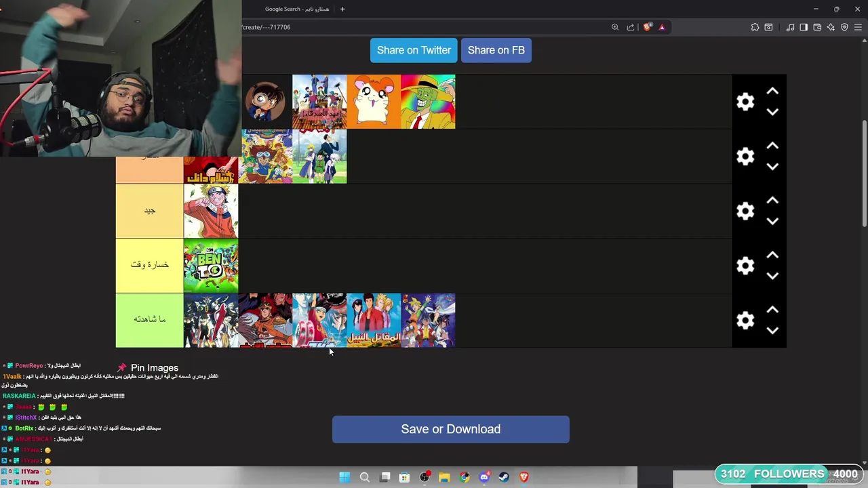Viewport: 868px width, 488px height.
Task: Select the Slam Dunk thumbnail
Action: click(211, 170)
